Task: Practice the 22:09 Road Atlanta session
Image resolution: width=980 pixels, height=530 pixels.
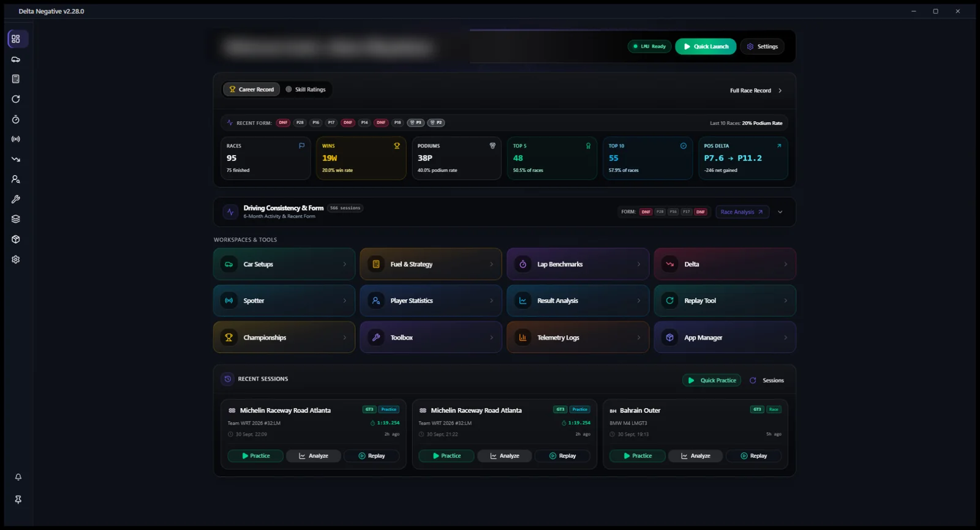Action: click(255, 456)
